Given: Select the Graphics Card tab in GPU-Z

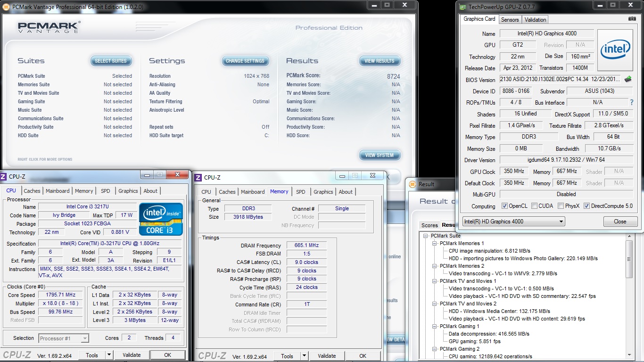Looking at the screenshot, I should 479,19.
